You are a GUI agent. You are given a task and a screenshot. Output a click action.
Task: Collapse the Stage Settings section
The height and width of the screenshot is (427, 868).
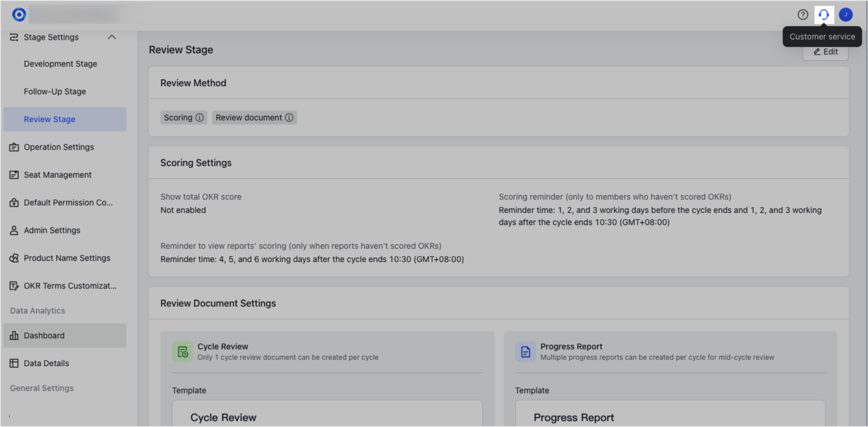point(111,37)
